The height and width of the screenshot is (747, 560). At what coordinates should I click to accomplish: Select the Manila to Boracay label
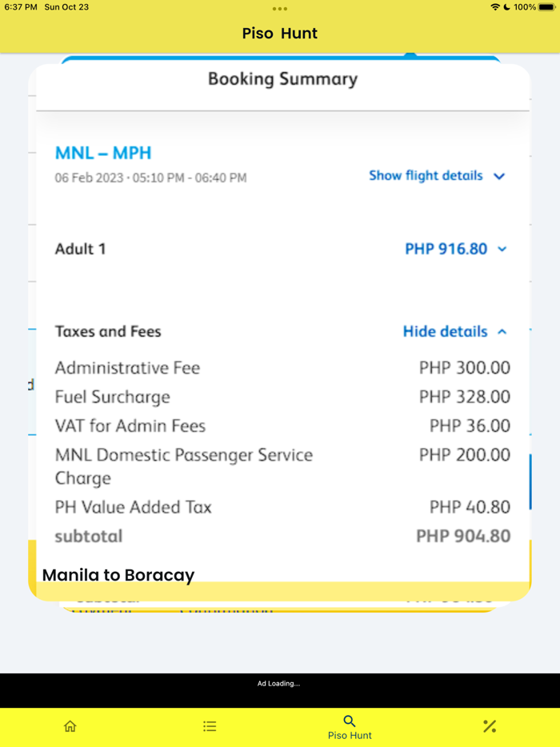[118, 575]
